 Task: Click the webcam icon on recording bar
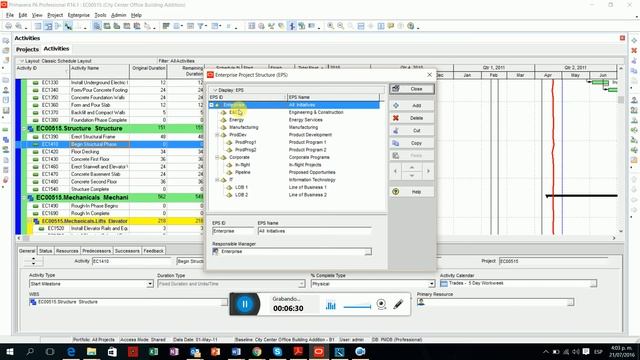(x=381, y=304)
